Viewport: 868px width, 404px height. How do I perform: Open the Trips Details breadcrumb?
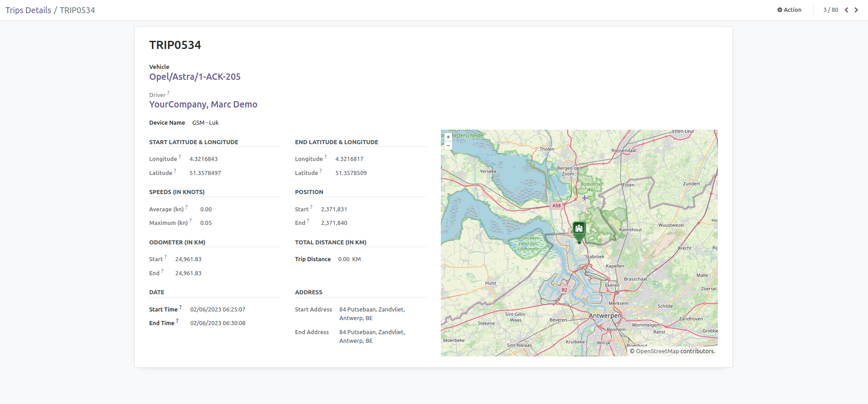click(28, 10)
